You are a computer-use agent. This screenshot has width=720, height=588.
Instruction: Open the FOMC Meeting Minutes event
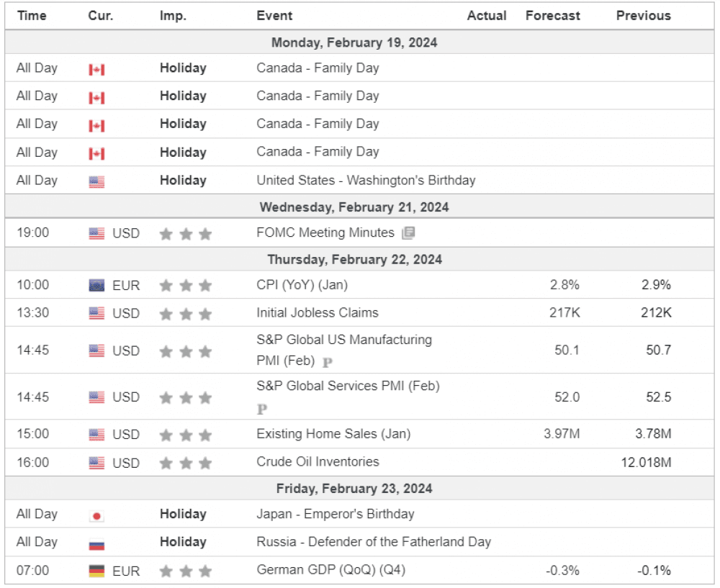click(x=325, y=232)
